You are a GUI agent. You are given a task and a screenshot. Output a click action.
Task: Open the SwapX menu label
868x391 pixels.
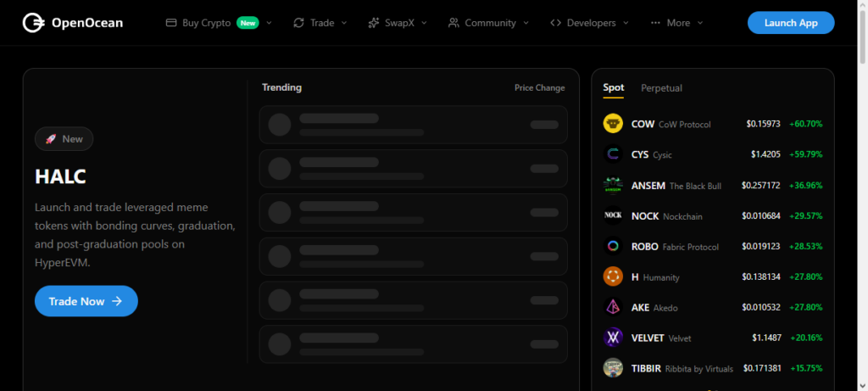[x=400, y=23]
